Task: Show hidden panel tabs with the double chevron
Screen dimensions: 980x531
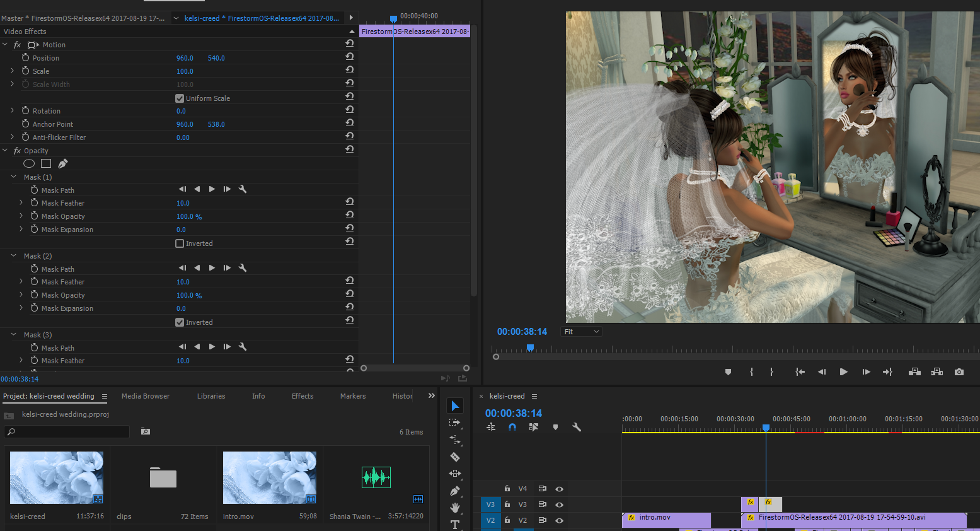Action: 432,396
